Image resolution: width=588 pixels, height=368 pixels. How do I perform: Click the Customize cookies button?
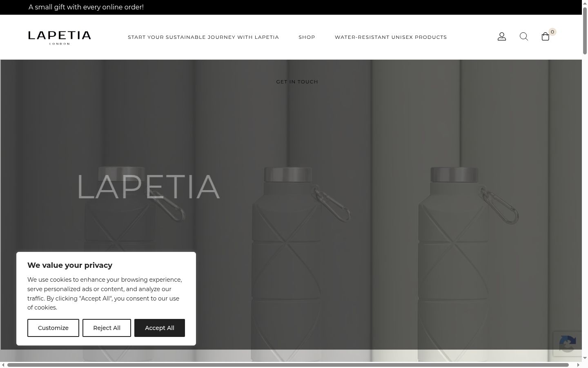click(53, 328)
